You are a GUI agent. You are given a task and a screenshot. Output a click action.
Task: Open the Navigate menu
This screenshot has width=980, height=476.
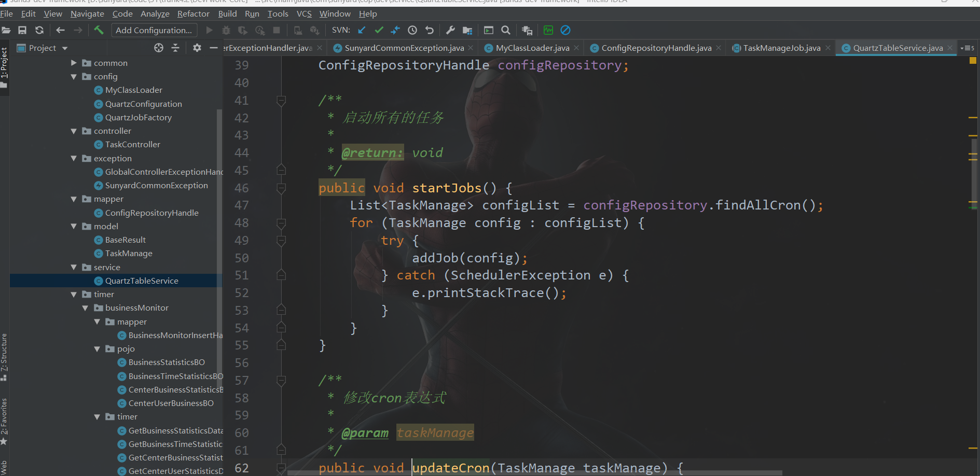click(x=87, y=13)
